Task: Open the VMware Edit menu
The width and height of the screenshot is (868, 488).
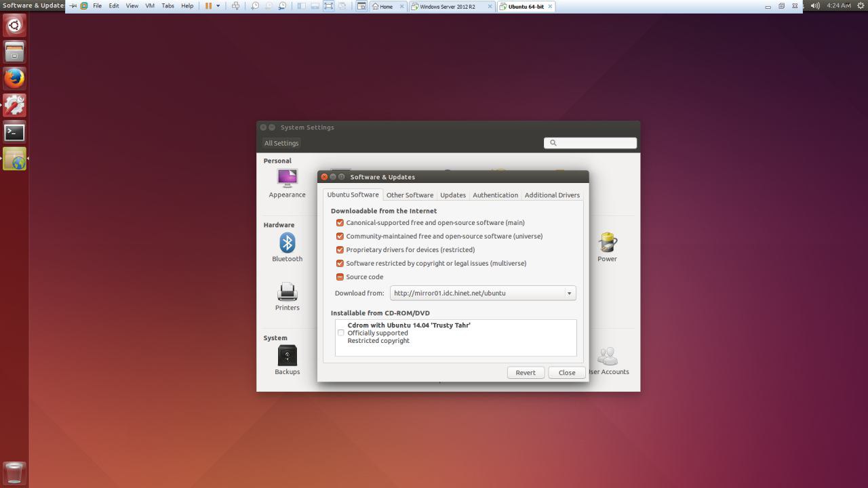Action: [x=114, y=6]
